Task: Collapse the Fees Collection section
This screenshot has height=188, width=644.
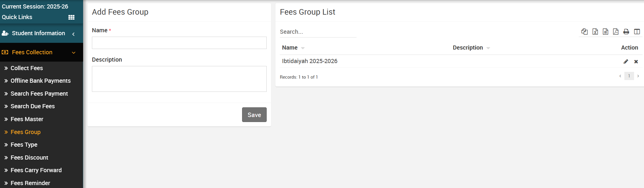Action: (x=73, y=52)
